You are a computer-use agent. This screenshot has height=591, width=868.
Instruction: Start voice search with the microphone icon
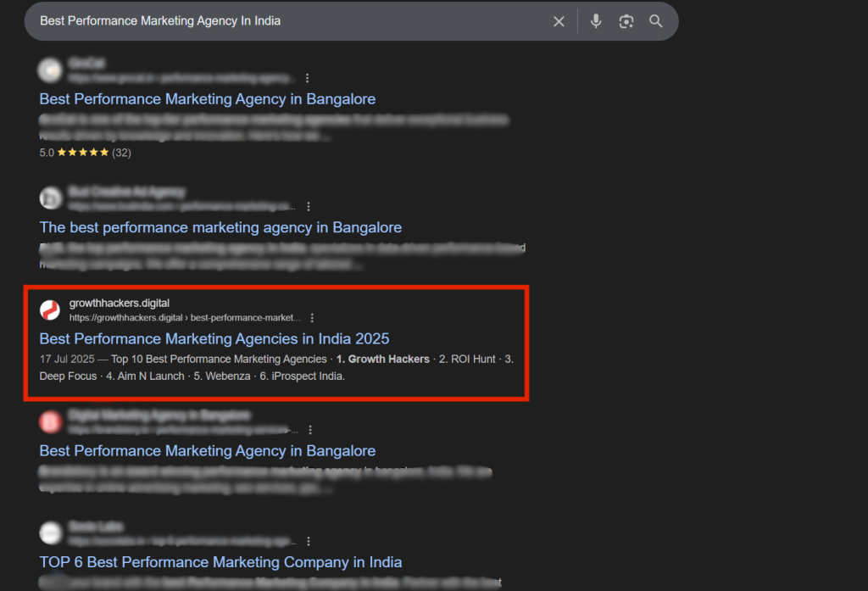tap(596, 21)
